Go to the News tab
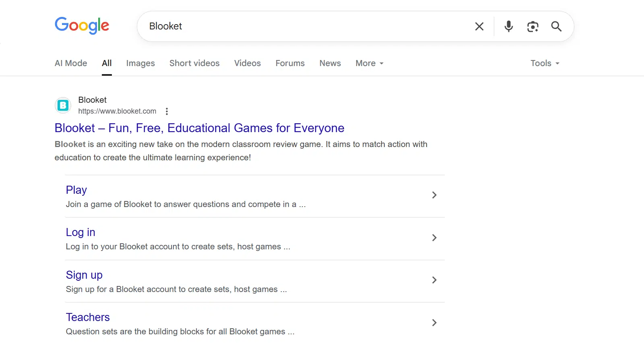644x346 pixels. pos(330,63)
